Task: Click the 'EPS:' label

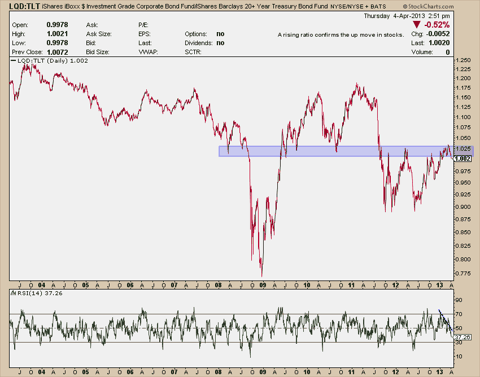Action: 144,34
